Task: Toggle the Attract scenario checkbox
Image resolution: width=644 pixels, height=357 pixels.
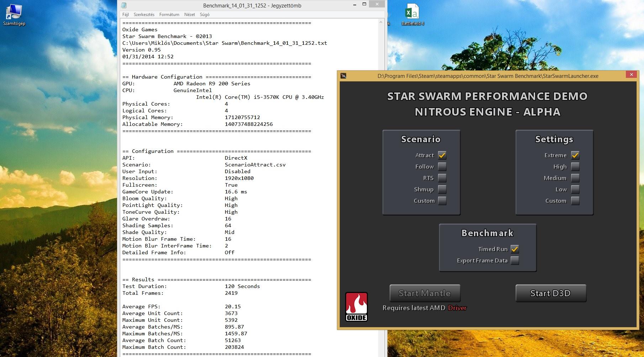Action: coord(442,155)
